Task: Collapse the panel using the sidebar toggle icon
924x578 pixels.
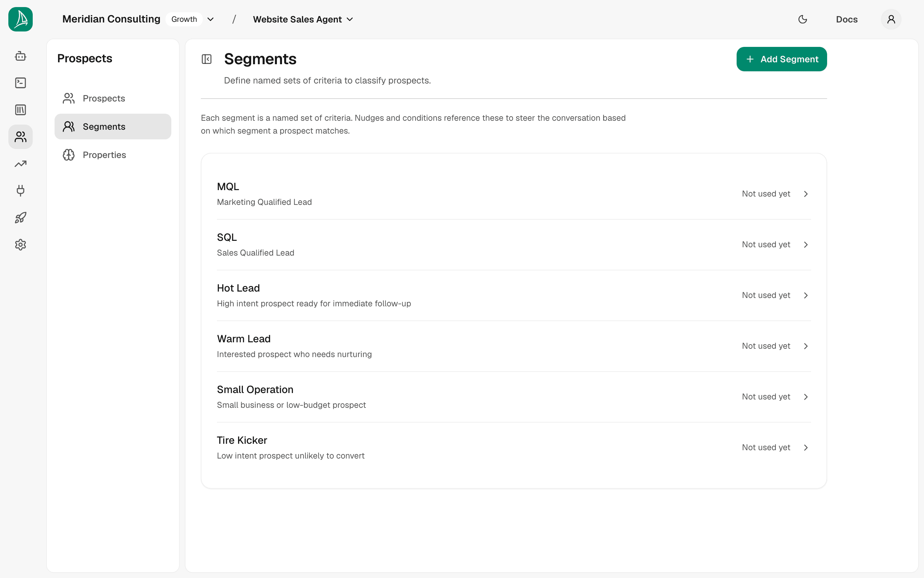Action: pyautogui.click(x=207, y=59)
